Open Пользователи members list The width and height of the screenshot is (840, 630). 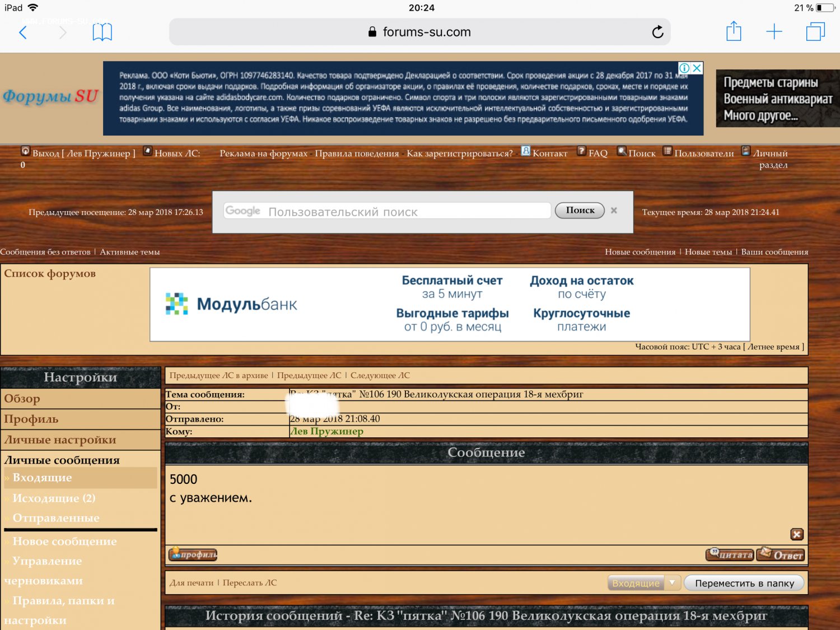[703, 153]
